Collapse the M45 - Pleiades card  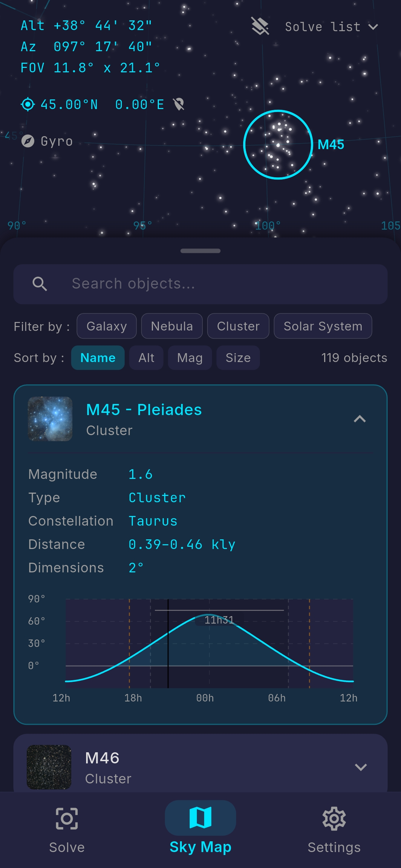tap(360, 419)
